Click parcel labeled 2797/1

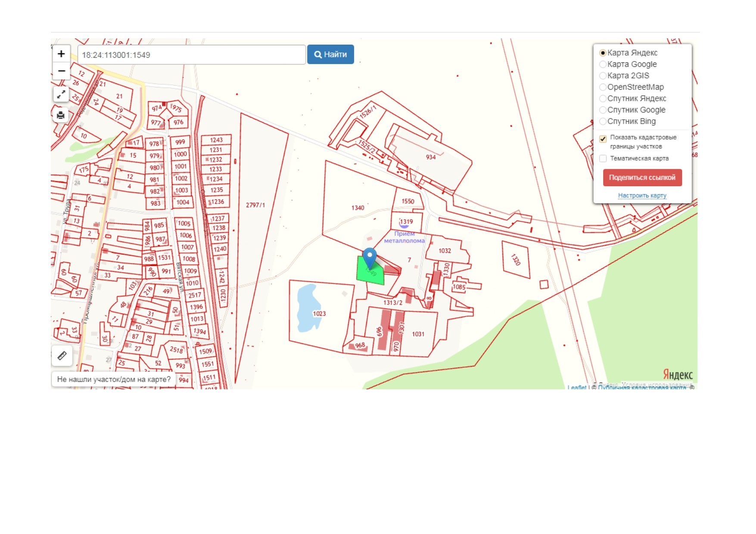255,205
